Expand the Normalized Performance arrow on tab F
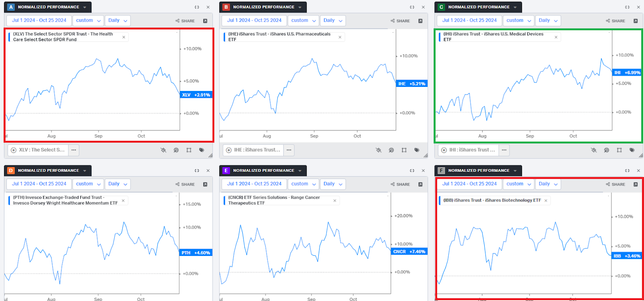The height and width of the screenshot is (301, 644). point(515,171)
